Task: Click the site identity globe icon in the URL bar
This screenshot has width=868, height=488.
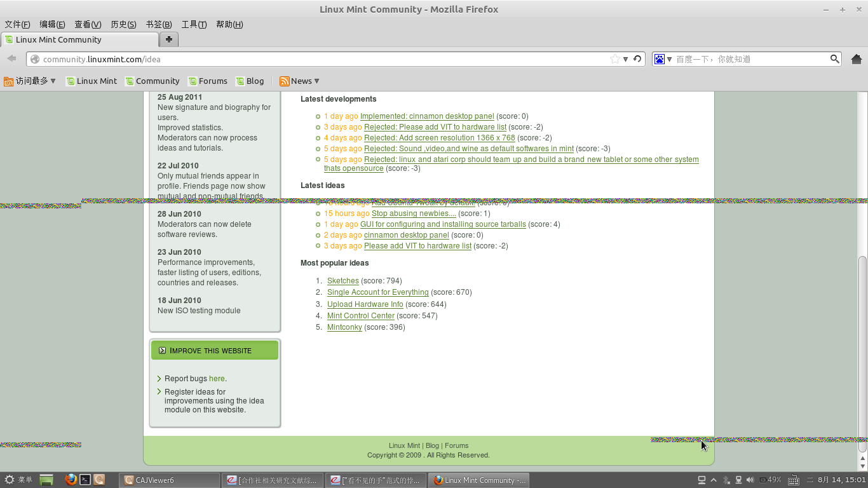Action: (35, 59)
